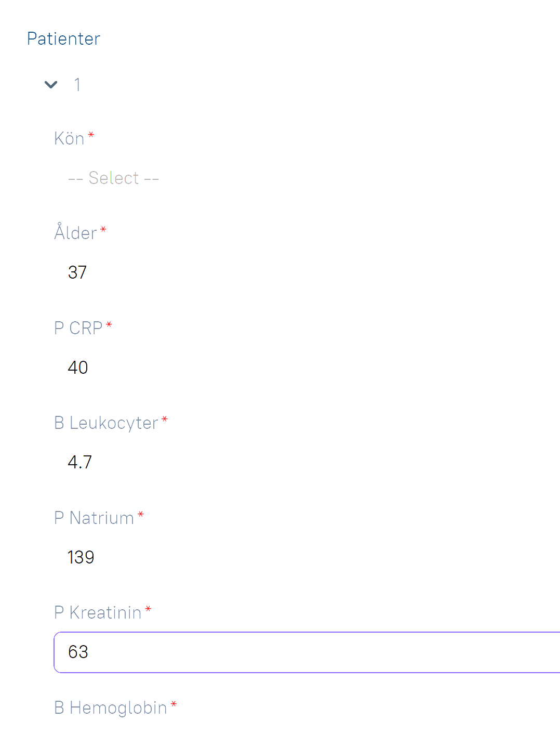Click the B Hemoglobin label
Viewport: 560px width, 747px height.
(x=111, y=708)
